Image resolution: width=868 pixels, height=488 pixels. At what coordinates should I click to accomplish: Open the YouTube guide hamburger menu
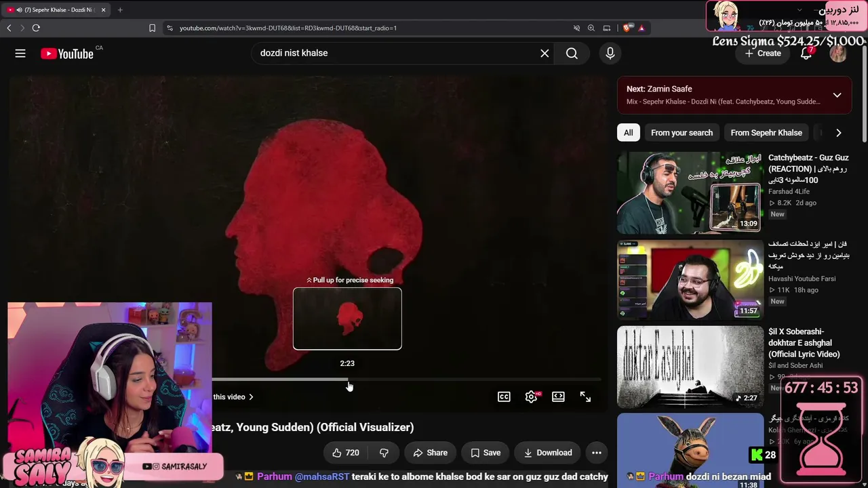click(x=20, y=54)
